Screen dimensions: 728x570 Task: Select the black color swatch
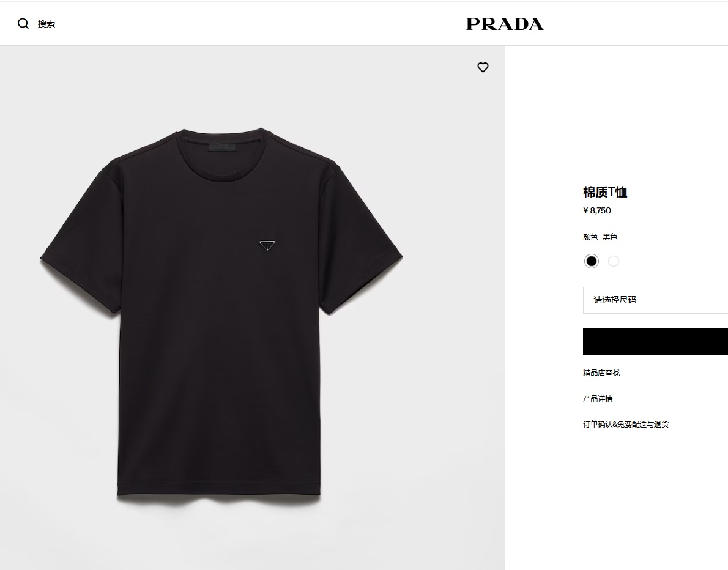(x=591, y=261)
